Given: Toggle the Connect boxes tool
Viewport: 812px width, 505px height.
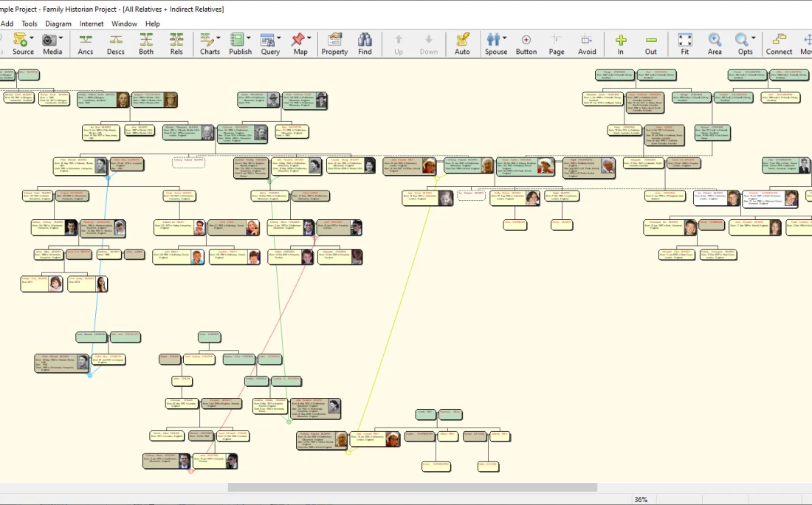Looking at the screenshot, I should [779, 44].
